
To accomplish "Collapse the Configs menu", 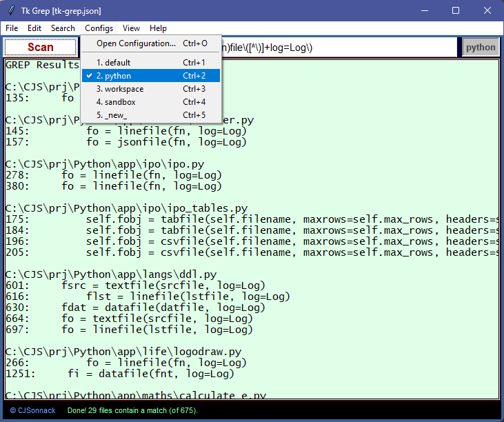I will [99, 28].
